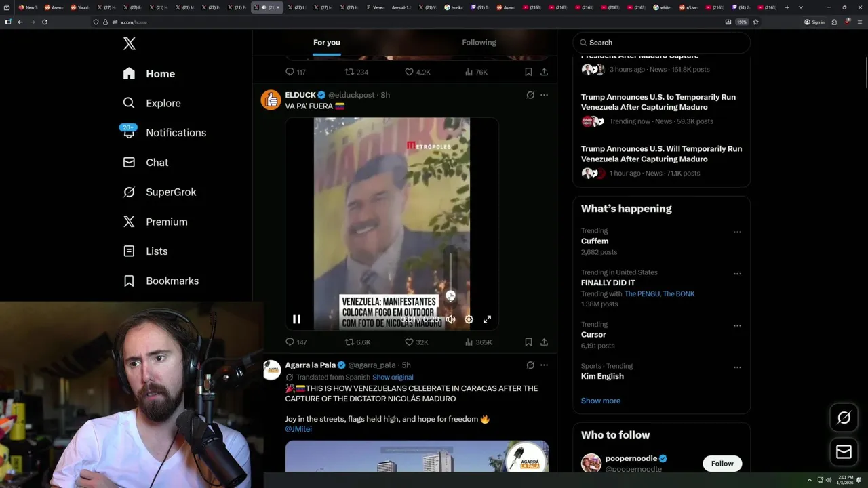Open more options on Agarra la Pala post

pos(544,365)
